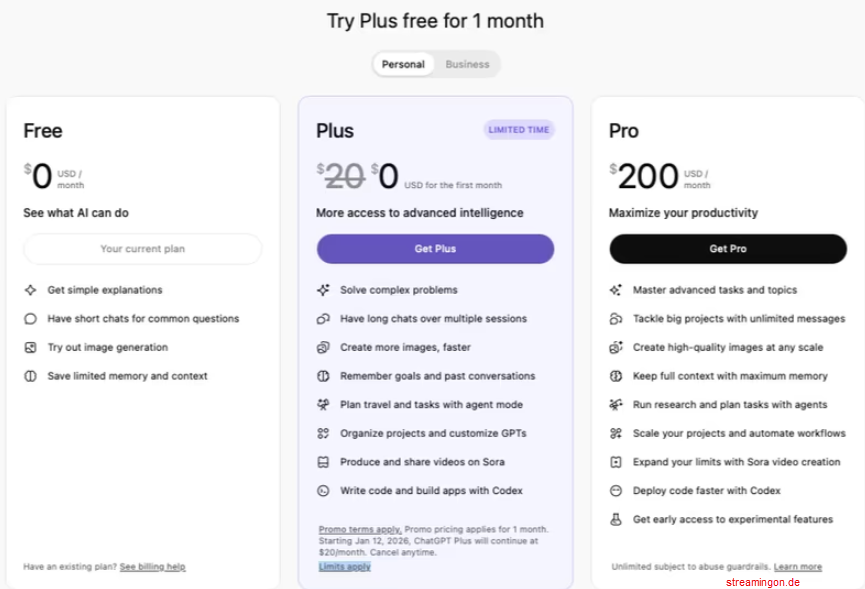The image size is (865, 589).
Task: Click the image icon beside Create more images, faster
Action: click(323, 348)
